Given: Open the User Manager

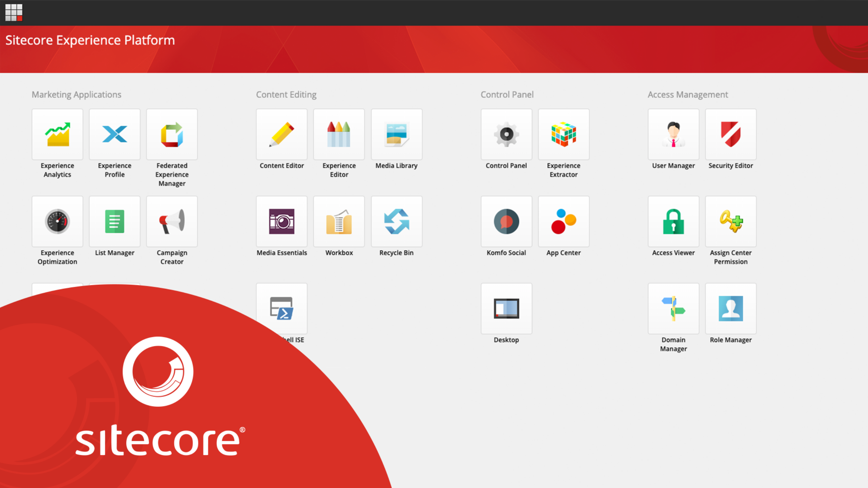Looking at the screenshot, I should click(x=674, y=134).
